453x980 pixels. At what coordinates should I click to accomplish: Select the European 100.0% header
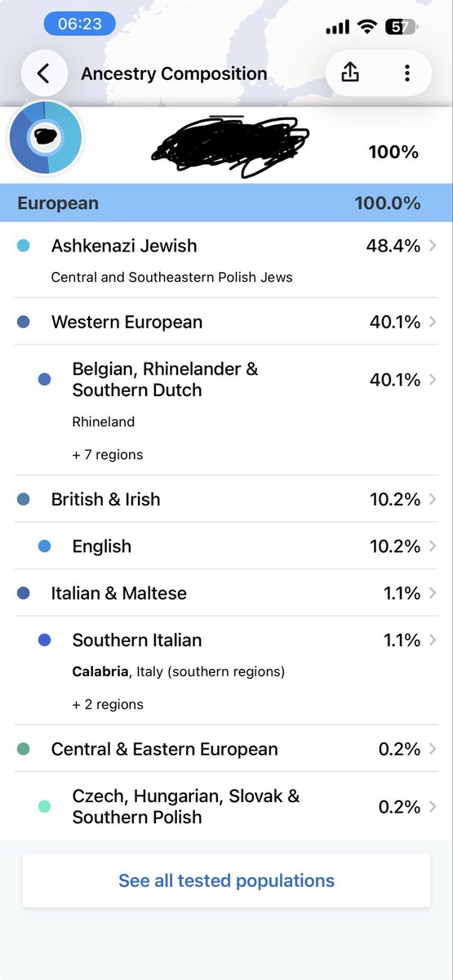click(x=226, y=203)
